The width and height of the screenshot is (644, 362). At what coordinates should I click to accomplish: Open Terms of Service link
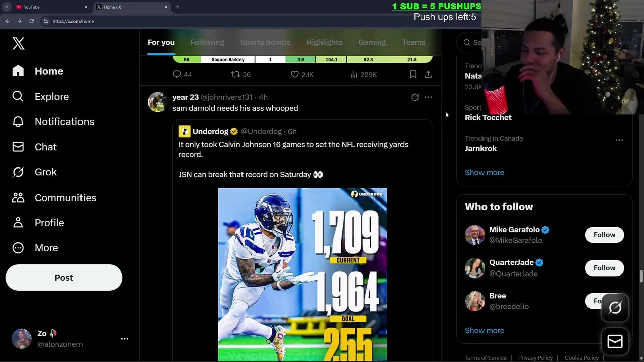(486, 358)
